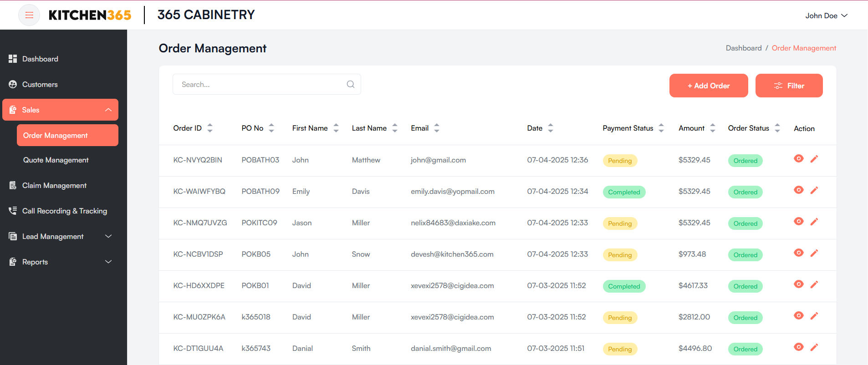Sort table by PO No arrows
The height and width of the screenshot is (365, 868).
[271, 128]
